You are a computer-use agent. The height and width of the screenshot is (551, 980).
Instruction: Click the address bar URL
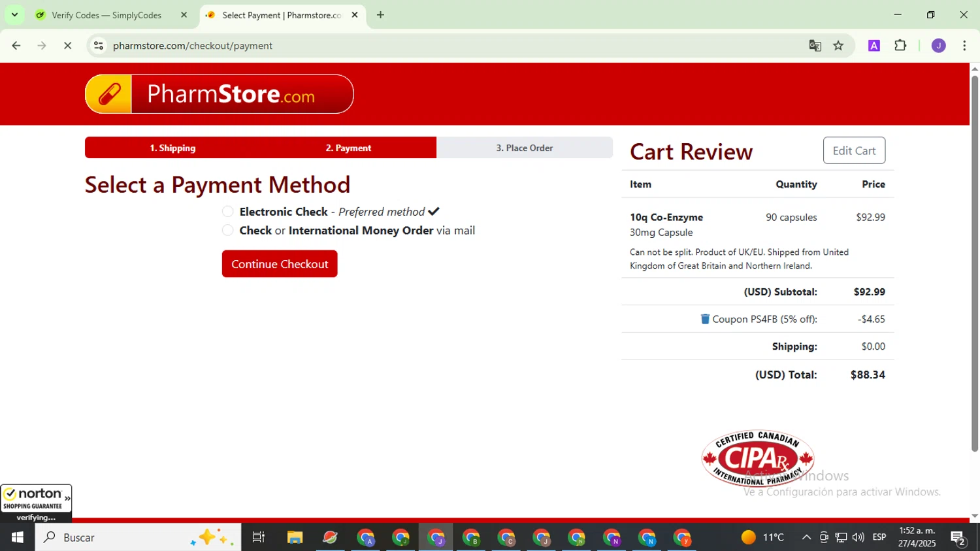point(193,46)
